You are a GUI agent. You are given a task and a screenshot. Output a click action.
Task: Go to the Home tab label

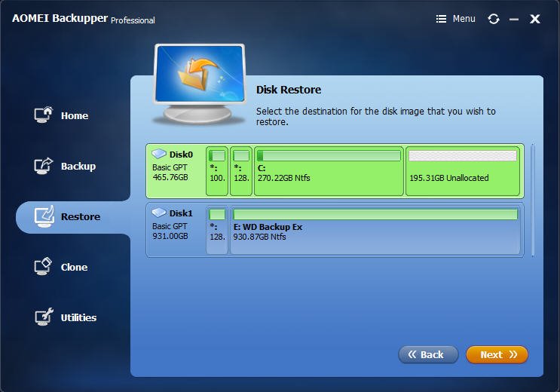pos(75,115)
